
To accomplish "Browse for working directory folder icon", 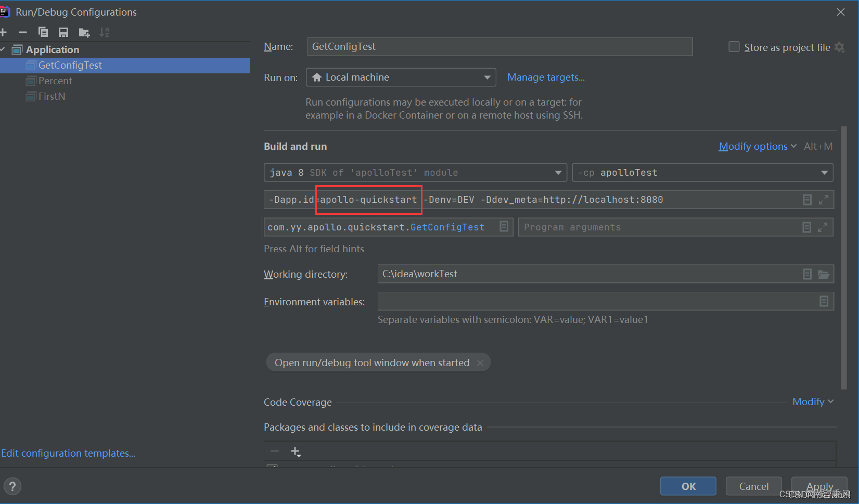I will pos(824,274).
